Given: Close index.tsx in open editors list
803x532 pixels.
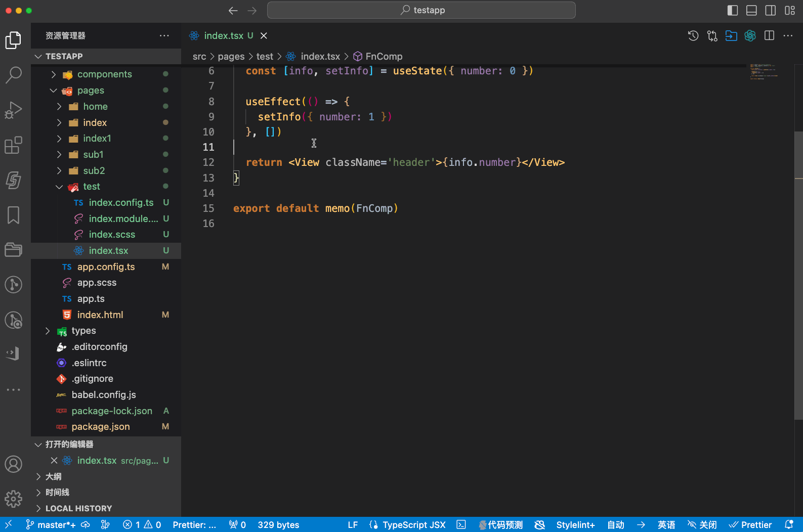Looking at the screenshot, I should tap(54, 461).
